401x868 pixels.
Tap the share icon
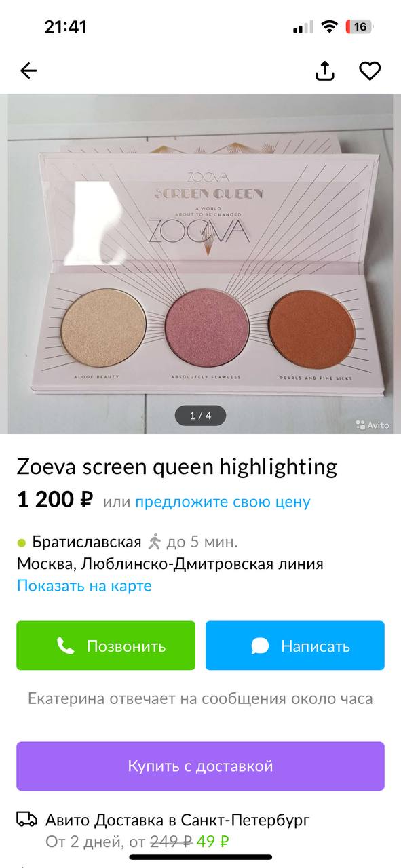[326, 71]
